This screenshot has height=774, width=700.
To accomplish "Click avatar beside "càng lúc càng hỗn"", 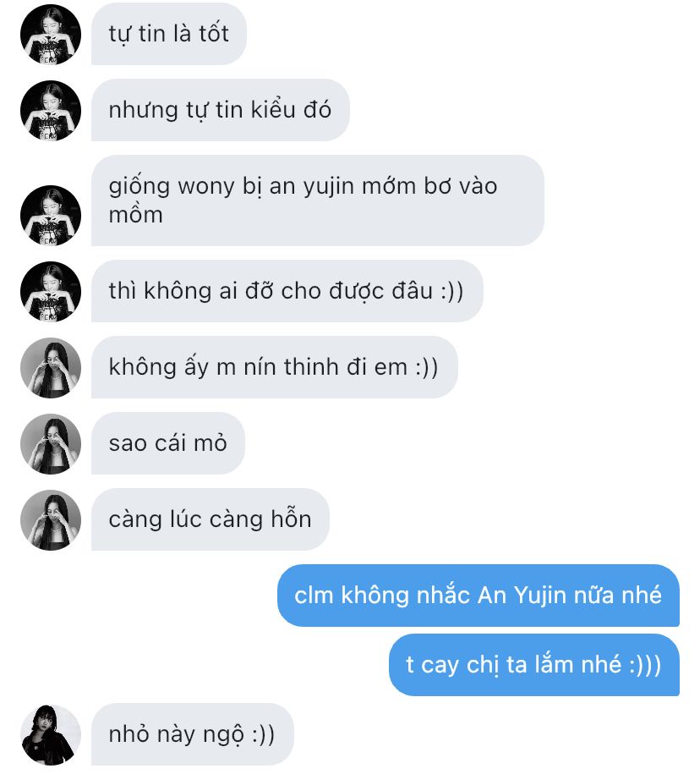I will pos(51,519).
